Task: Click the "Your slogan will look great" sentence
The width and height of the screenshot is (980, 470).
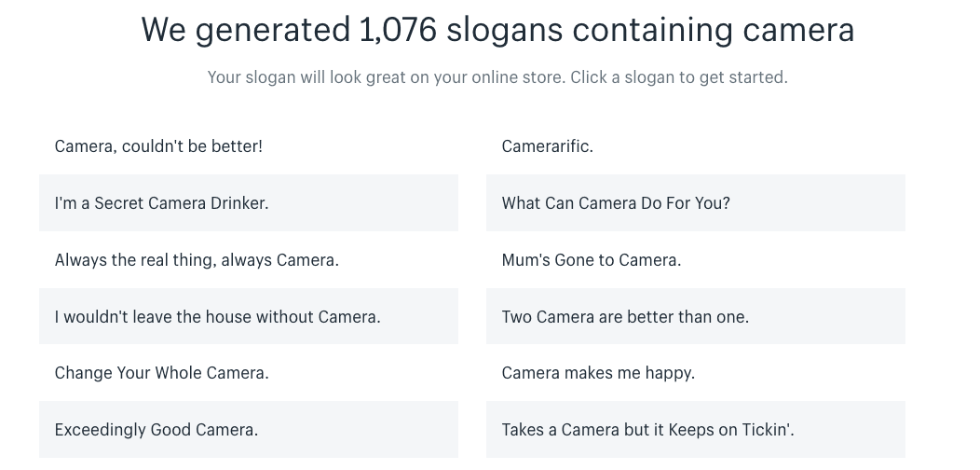Action: click(306, 77)
